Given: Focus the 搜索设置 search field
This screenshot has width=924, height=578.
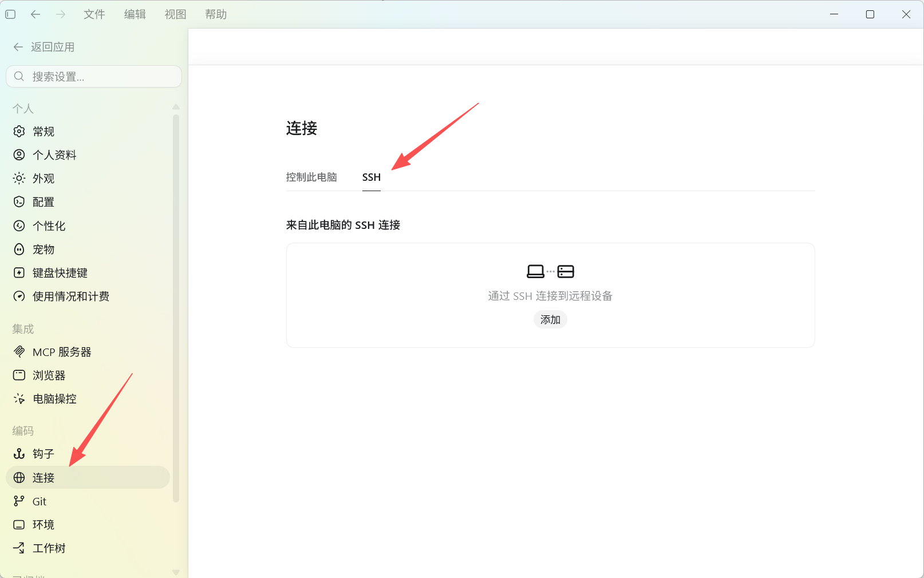Looking at the screenshot, I should (x=94, y=77).
